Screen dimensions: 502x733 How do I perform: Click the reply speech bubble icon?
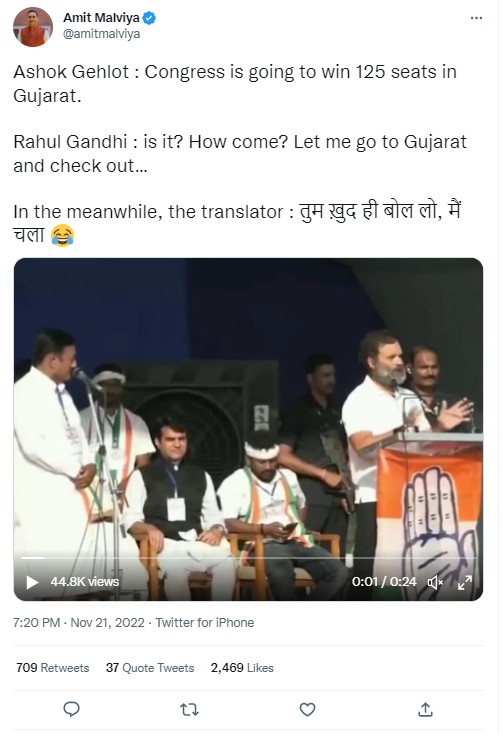click(x=71, y=709)
